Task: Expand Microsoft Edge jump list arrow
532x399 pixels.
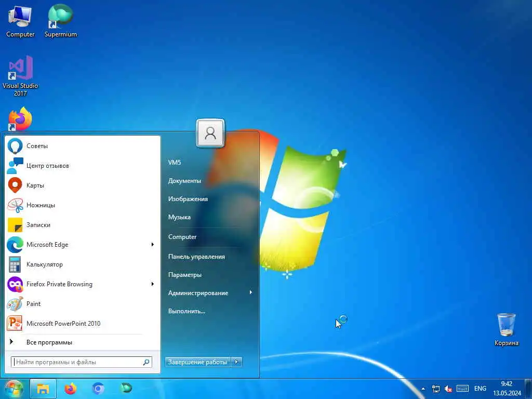Action: 153,245
